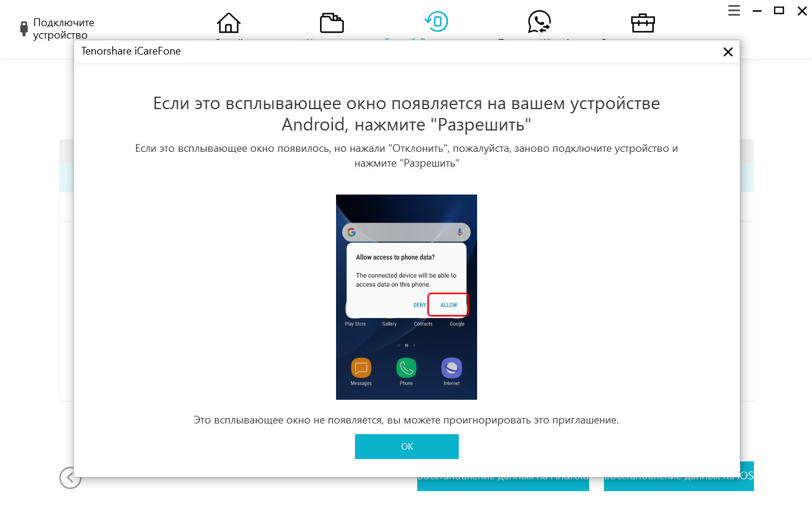Open the hamburger menu icon
This screenshot has height=516, width=812.
[734, 11]
